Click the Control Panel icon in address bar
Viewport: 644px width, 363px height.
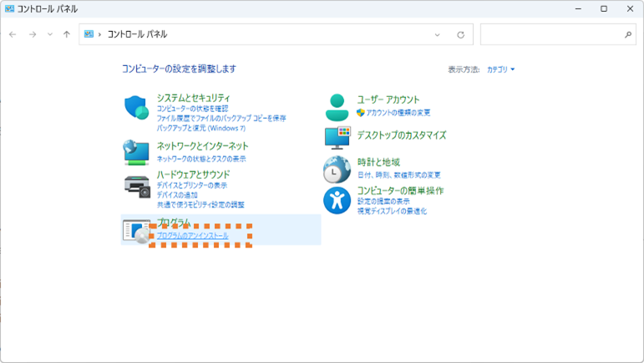89,34
